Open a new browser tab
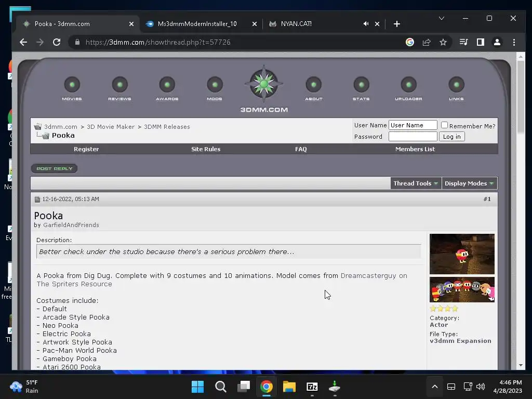Screen dimensions: 532x399 (396, 24)
